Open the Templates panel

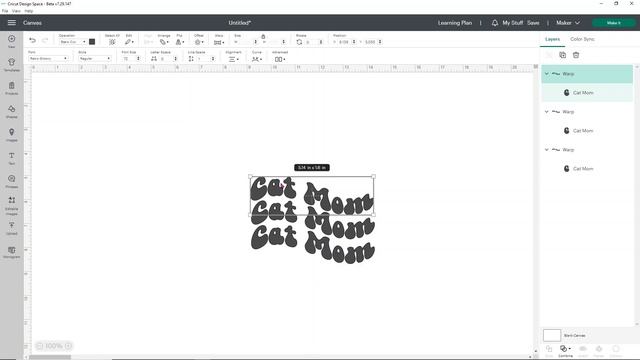[11, 64]
